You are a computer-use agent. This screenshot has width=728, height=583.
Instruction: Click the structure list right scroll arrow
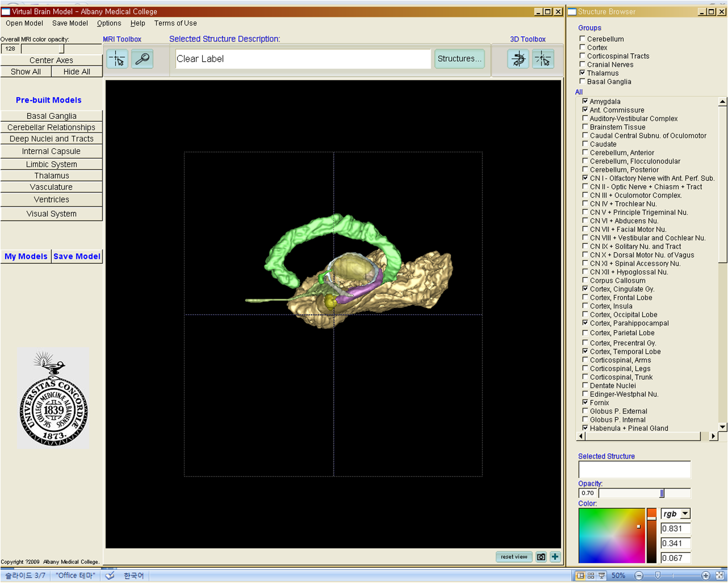(713, 436)
